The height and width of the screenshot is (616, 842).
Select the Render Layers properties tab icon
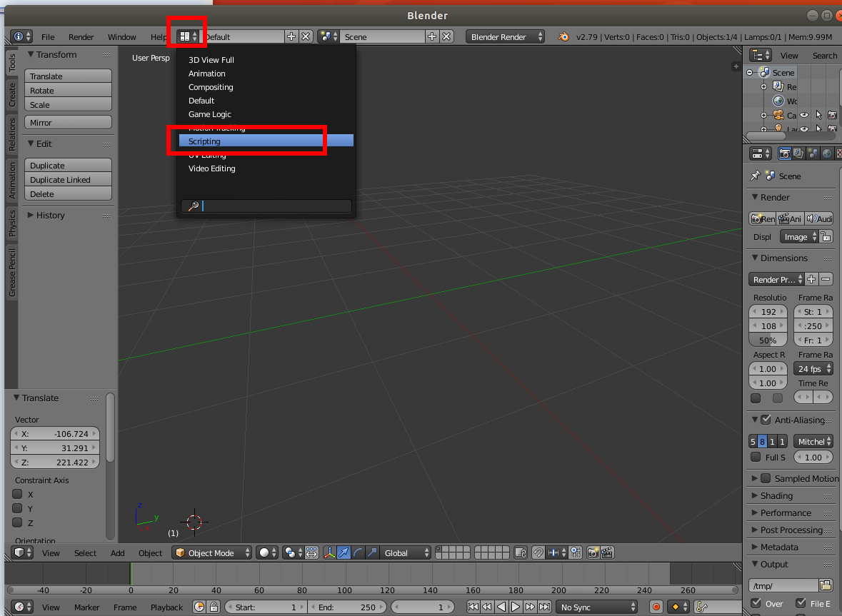tap(798, 154)
